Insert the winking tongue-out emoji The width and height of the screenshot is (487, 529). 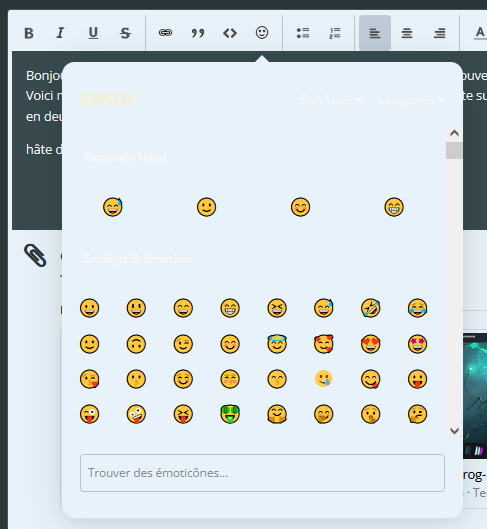click(x=89, y=414)
